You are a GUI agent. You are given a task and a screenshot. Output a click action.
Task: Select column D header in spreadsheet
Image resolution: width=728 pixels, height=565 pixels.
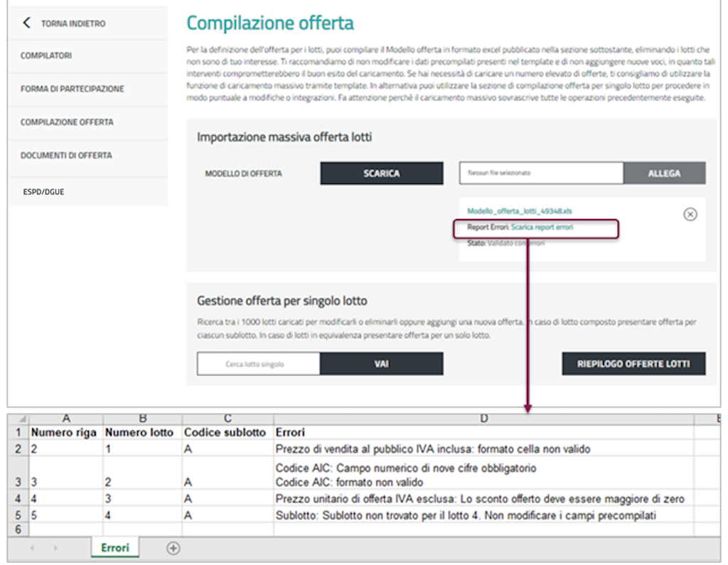click(483, 419)
